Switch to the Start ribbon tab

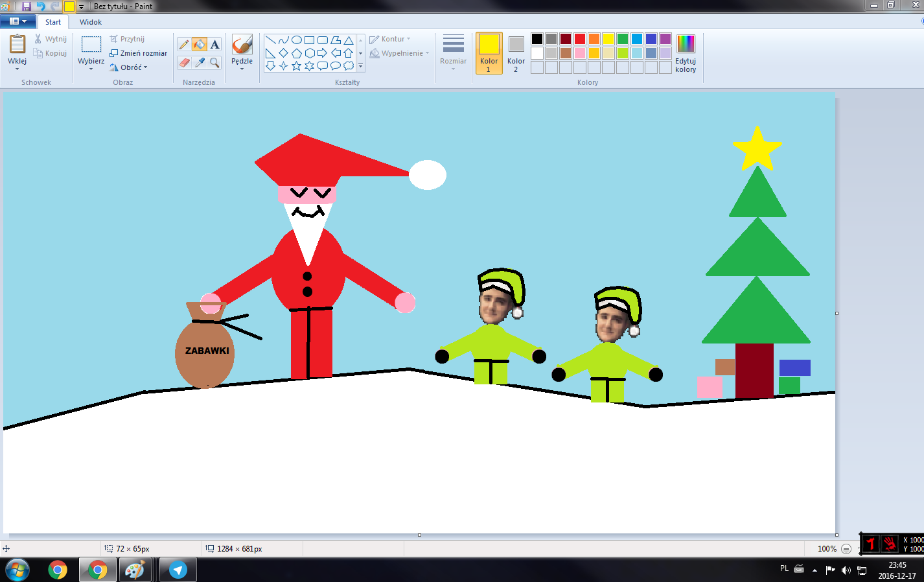click(x=53, y=22)
